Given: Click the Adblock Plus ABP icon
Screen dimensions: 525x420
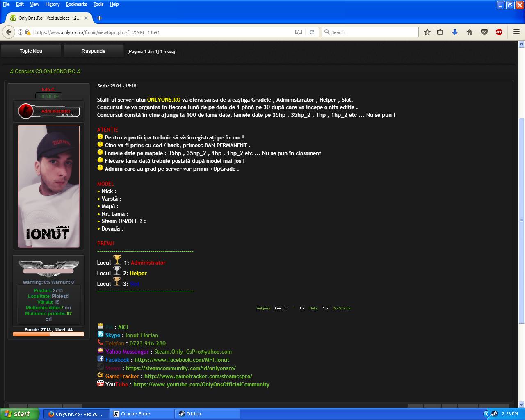Looking at the screenshot, I should click(x=499, y=32).
